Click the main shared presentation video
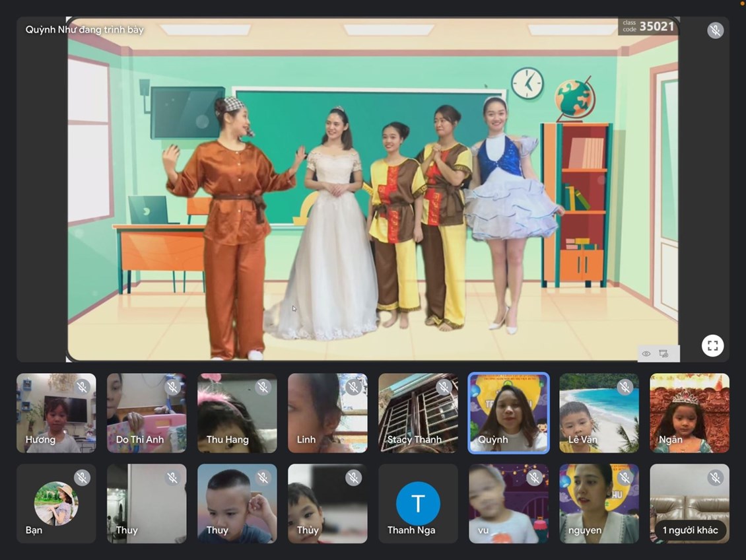This screenshot has height=560, width=746. click(373, 198)
